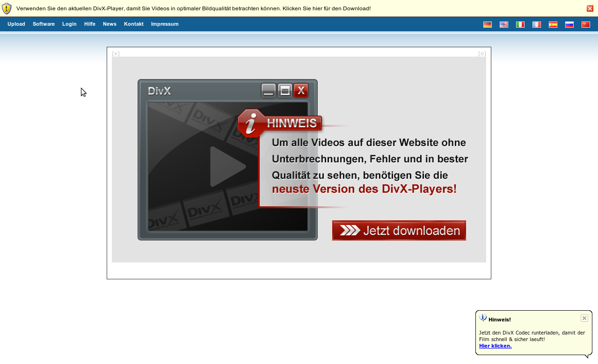Switch language using the Italian flag
This screenshot has height=364, width=598.
[x=520, y=25]
